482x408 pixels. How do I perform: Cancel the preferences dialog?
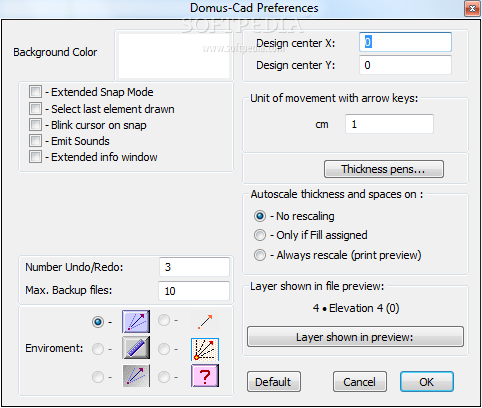[360, 382]
